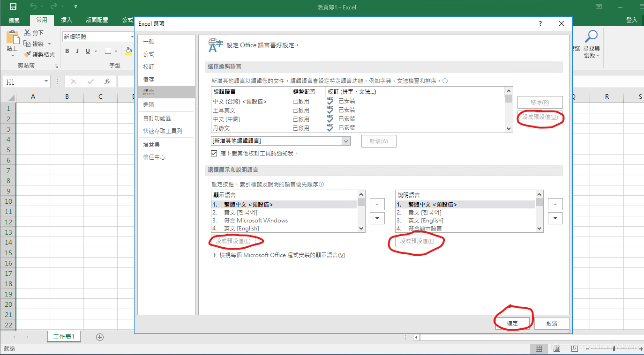The width and height of the screenshot is (644, 355).
Task: Open the Copy dropdown arrow
Action: click(x=49, y=44)
